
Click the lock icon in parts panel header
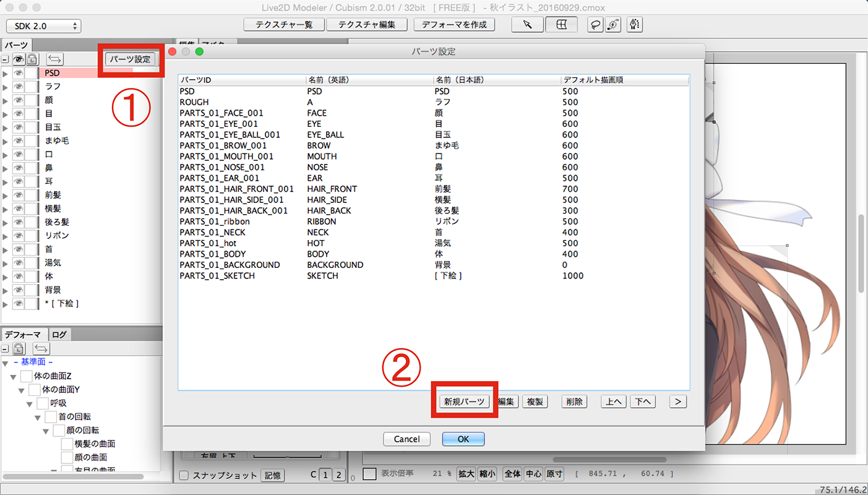32,59
